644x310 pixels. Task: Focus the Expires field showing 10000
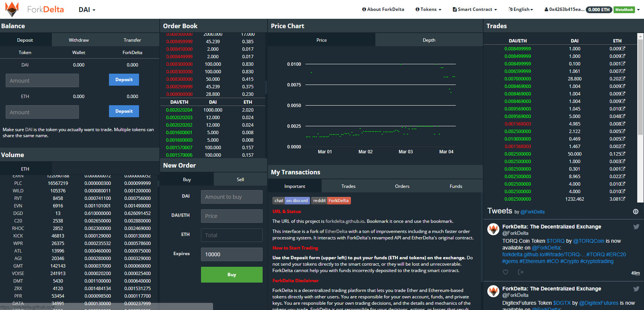pyautogui.click(x=232, y=254)
